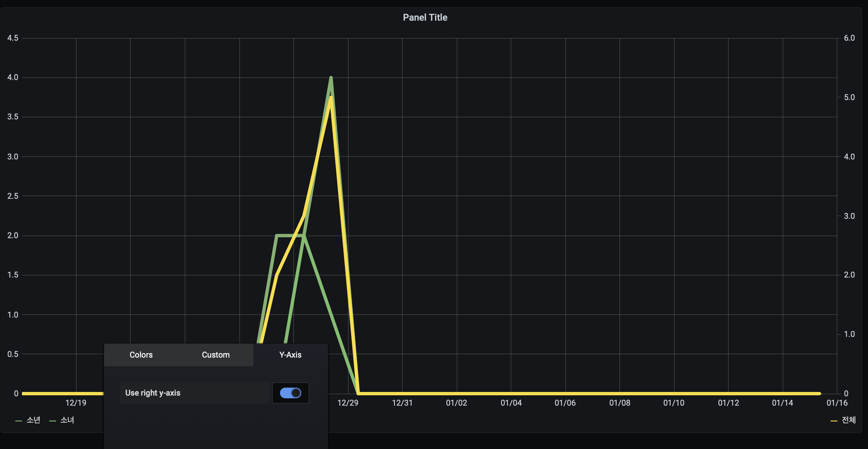Image resolution: width=868 pixels, height=449 pixels.
Task: Click the 12/19 x-axis date label
Action: pos(76,403)
